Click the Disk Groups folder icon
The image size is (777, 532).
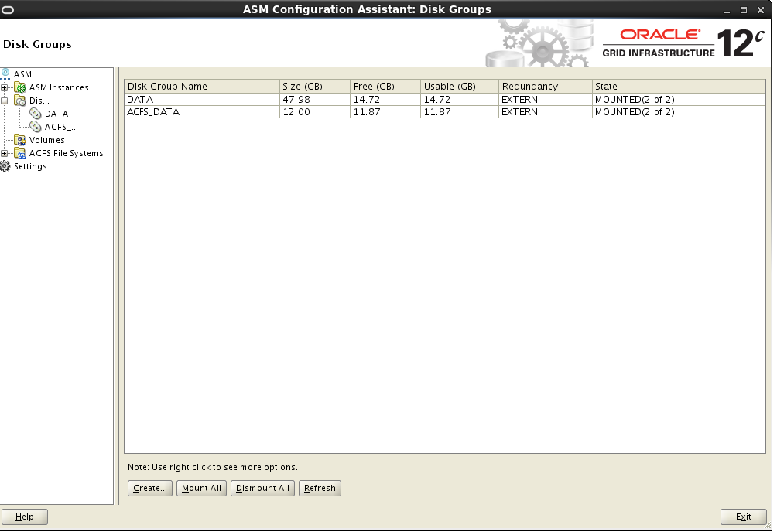click(20, 101)
